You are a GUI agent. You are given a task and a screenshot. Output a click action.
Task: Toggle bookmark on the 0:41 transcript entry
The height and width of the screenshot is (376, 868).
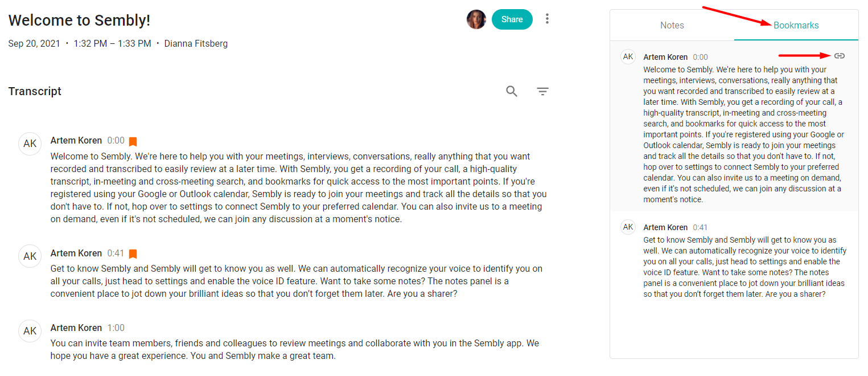tap(133, 254)
